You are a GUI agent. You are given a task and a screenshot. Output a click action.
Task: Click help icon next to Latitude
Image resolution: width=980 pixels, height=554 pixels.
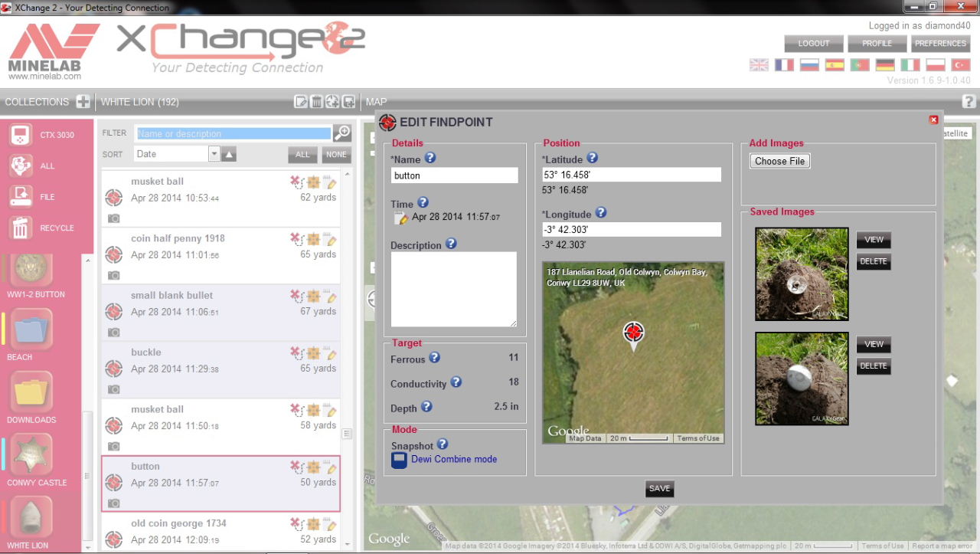coord(592,158)
